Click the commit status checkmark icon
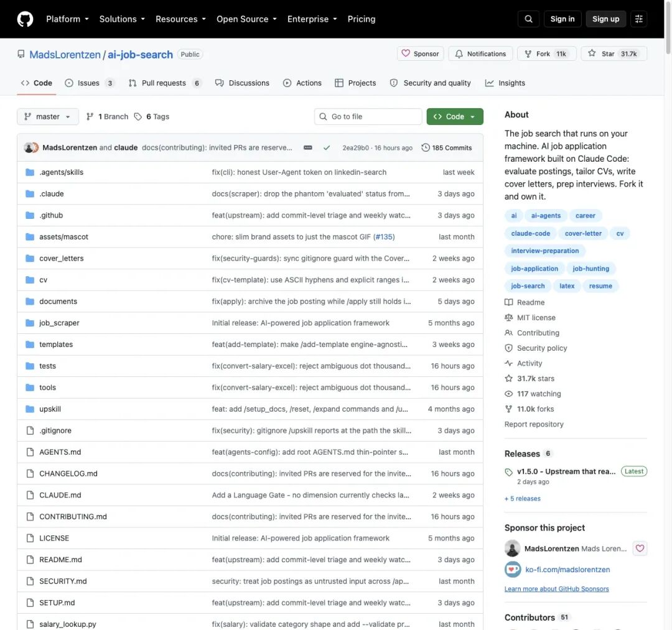 [x=327, y=148]
